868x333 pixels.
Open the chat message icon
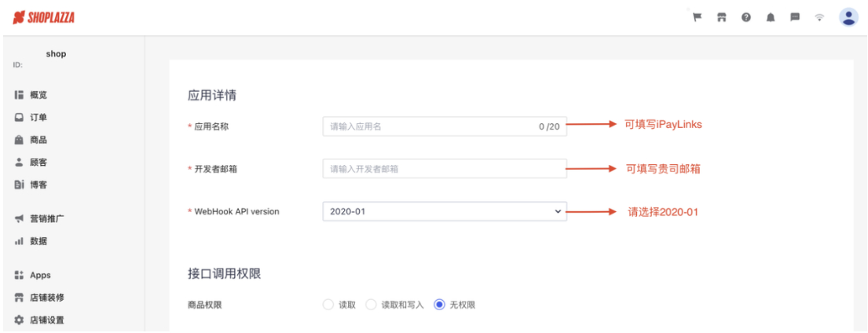795,17
